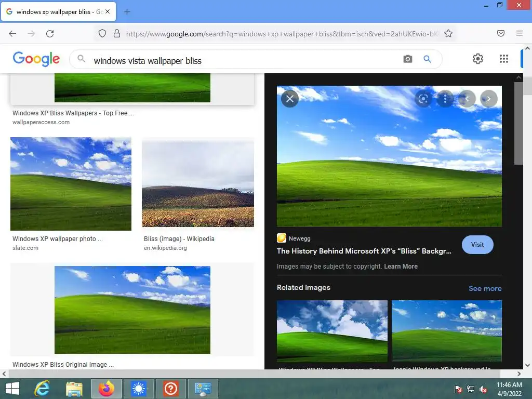
Task: Click 'Windows XP Bliss Original Image ...' caption
Action: click(63, 364)
